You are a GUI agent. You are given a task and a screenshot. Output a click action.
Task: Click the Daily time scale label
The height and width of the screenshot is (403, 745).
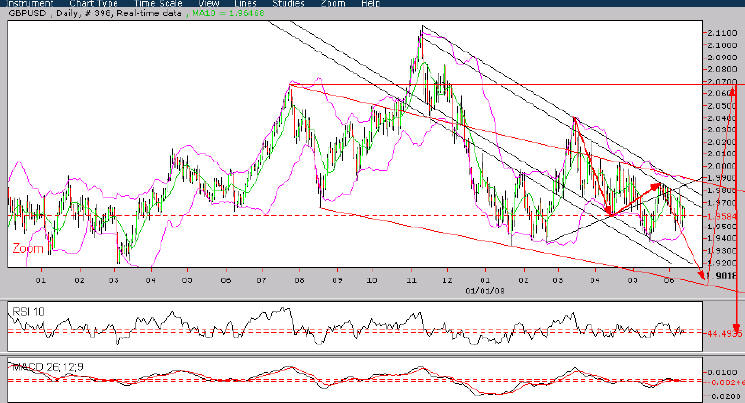point(67,13)
